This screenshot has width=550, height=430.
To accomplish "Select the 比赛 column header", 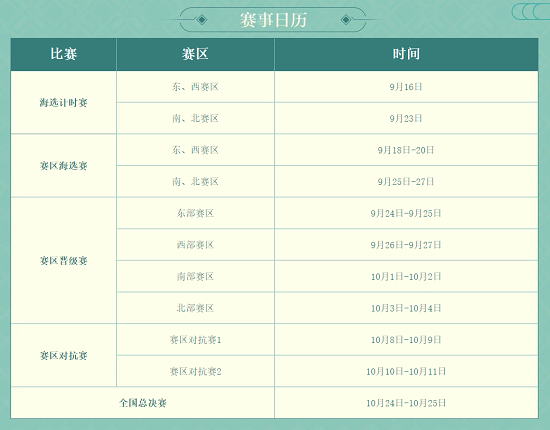I will click(63, 54).
